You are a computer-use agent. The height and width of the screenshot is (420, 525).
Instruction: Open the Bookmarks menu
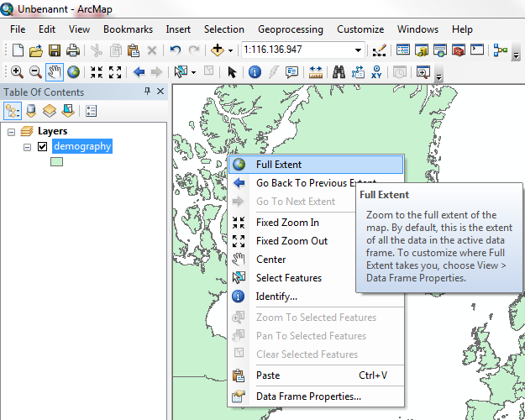128,29
